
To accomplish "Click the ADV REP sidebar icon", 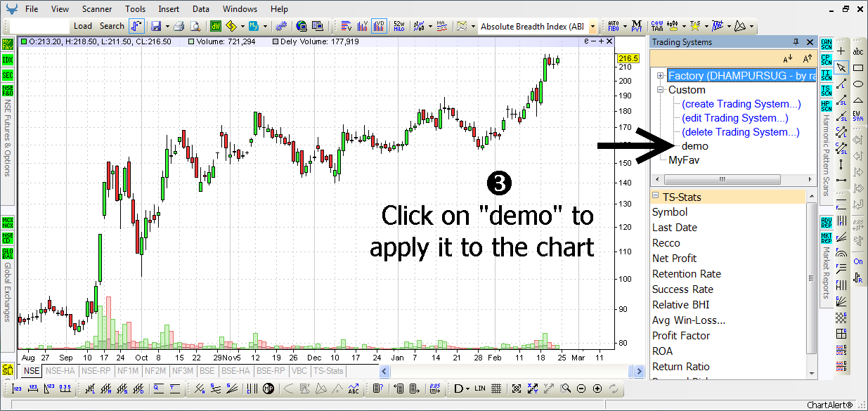I will 827,223.
